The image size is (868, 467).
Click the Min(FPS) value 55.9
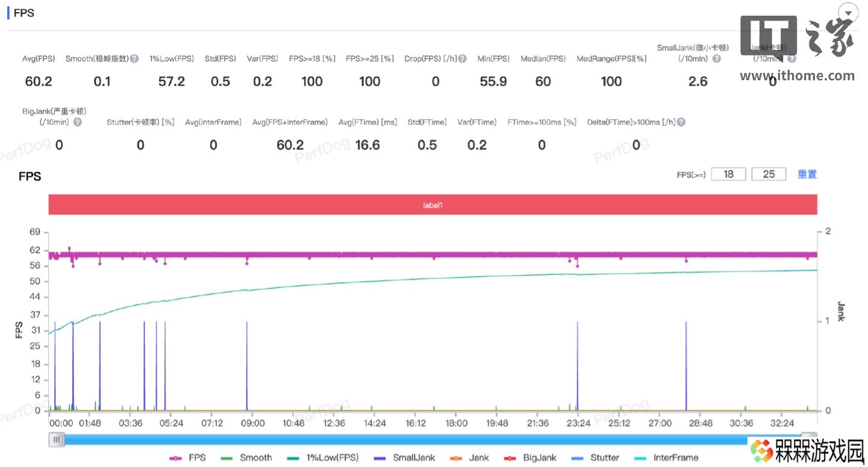493,81
